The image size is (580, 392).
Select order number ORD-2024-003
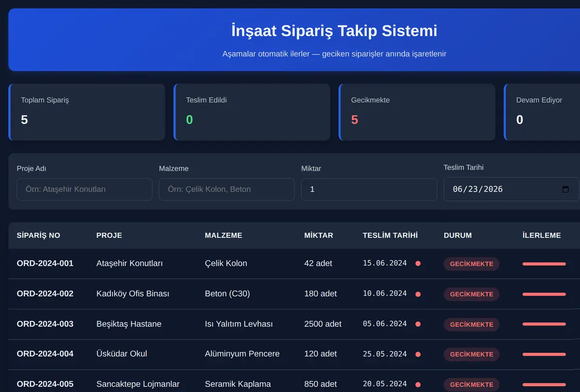click(45, 324)
